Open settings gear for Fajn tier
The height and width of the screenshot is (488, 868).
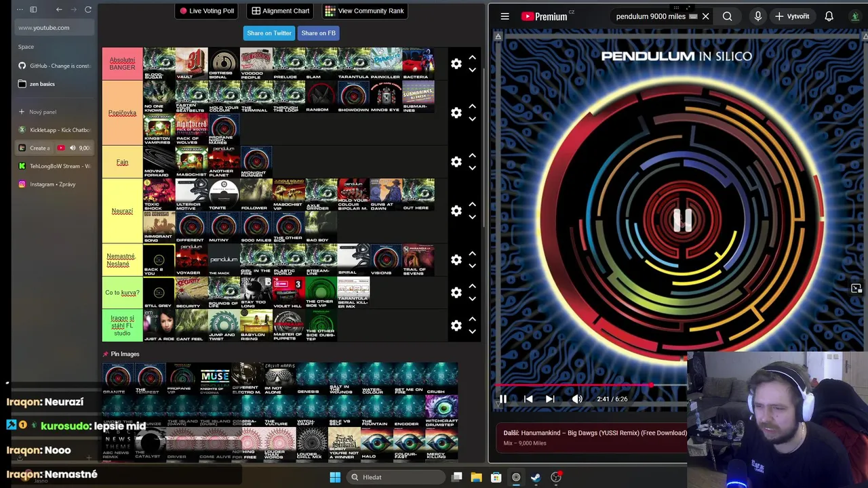coord(456,161)
